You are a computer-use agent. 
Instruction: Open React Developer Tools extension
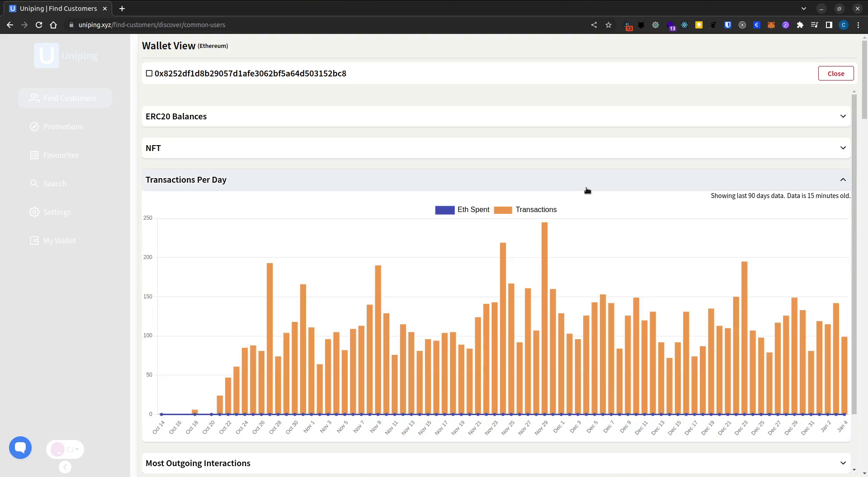point(684,25)
